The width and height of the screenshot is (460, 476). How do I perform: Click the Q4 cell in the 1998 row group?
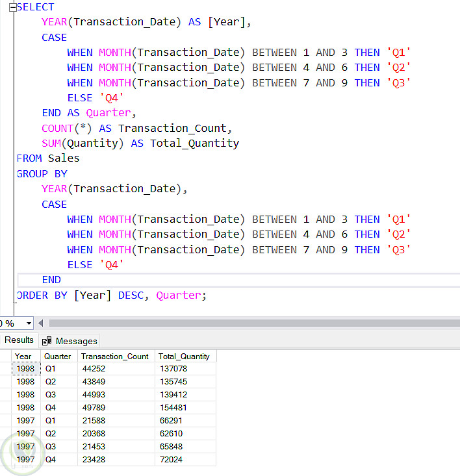pos(59,408)
